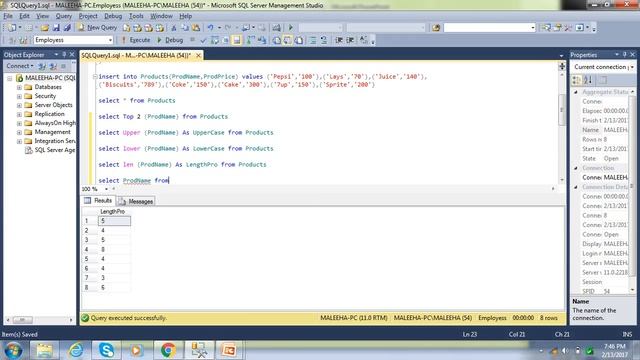Screen dimensions: 640x360
Task: Select SQL Server Agent tree item
Action: (x=50, y=150)
